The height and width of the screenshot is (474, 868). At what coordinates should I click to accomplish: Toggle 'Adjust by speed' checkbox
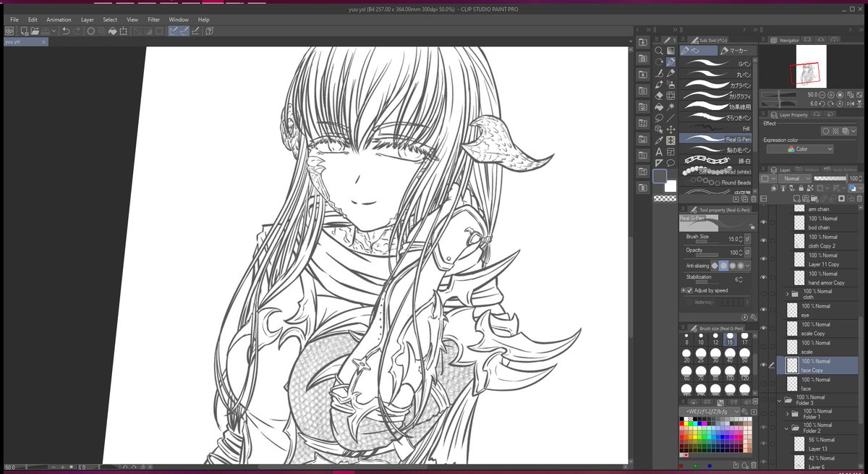(689, 290)
